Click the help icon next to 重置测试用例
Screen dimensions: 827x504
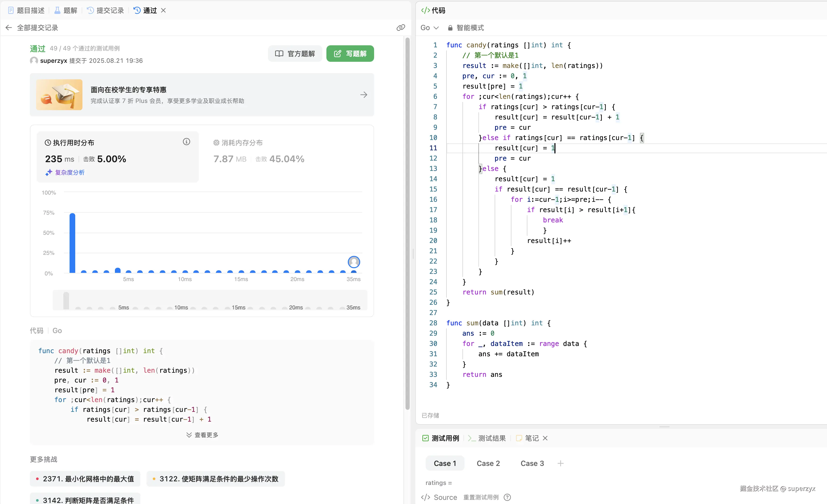(x=508, y=497)
